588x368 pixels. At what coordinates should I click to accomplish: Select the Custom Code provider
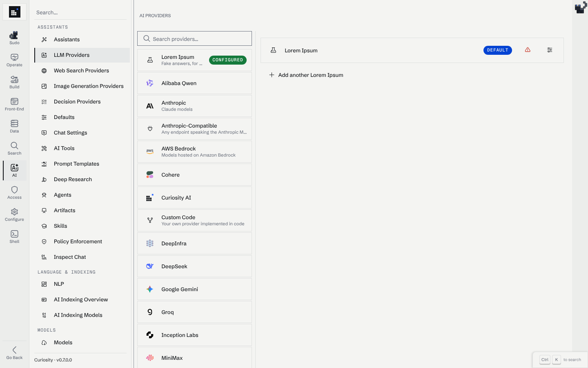tap(194, 220)
